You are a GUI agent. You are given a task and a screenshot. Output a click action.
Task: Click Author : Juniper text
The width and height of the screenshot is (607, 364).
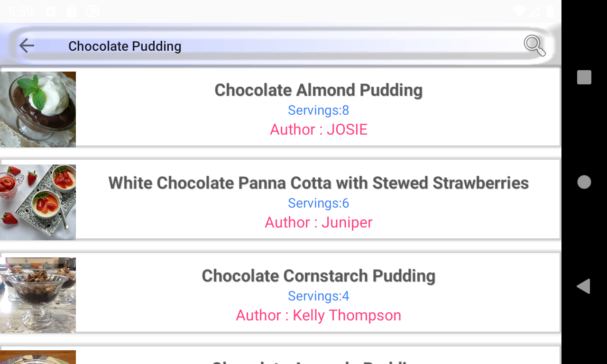[x=318, y=222]
